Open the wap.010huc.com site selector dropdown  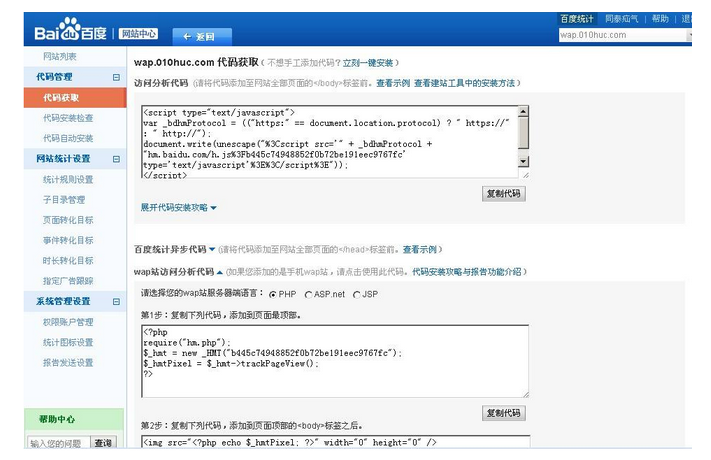click(625, 35)
